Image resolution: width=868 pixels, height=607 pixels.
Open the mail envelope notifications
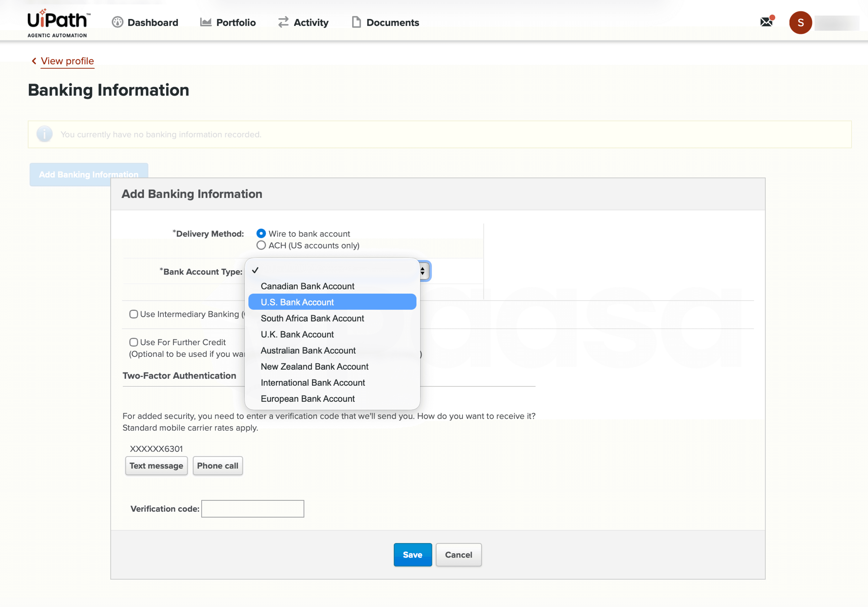(x=766, y=22)
